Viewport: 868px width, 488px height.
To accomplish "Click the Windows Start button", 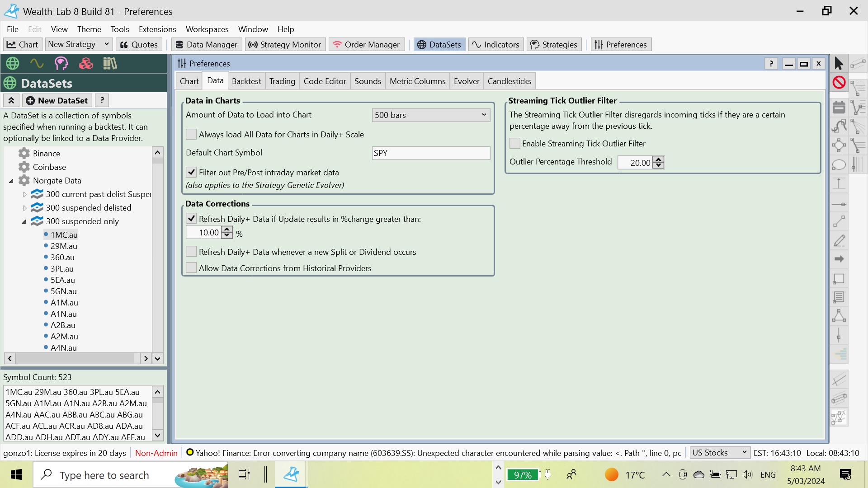I will click(x=16, y=474).
